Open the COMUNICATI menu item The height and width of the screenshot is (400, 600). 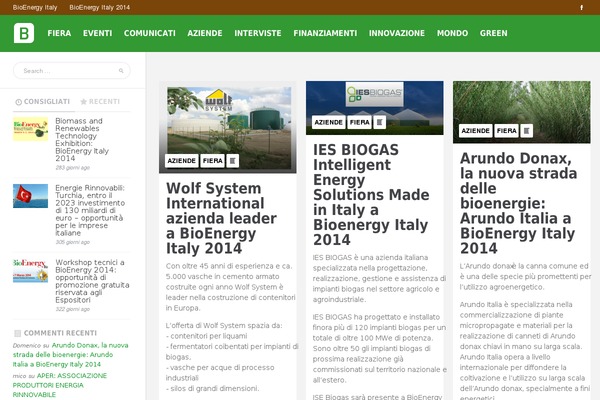150,33
